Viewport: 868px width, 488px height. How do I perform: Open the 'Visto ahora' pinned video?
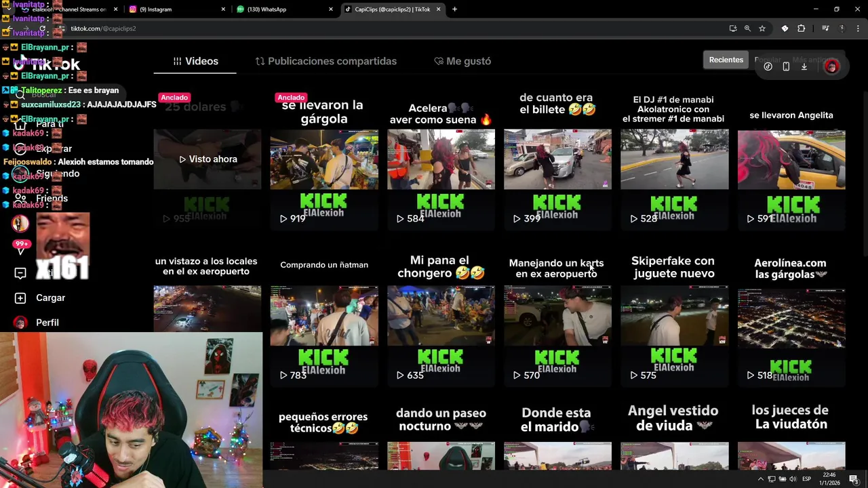click(208, 159)
